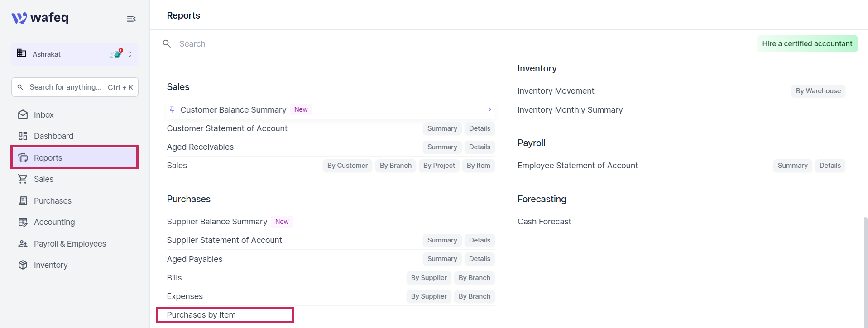Click the Search for anything box
This screenshot has width=868, height=328.
click(x=75, y=87)
